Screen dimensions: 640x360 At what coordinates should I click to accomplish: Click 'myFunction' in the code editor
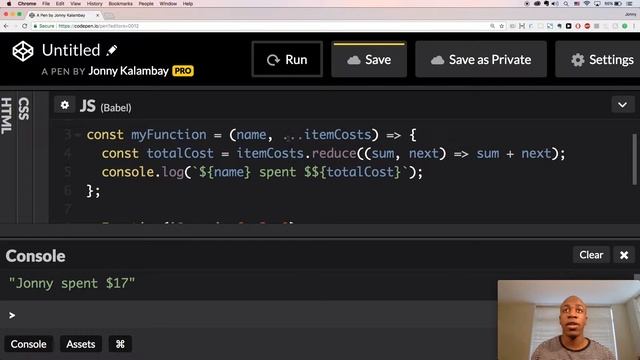click(x=169, y=135)
